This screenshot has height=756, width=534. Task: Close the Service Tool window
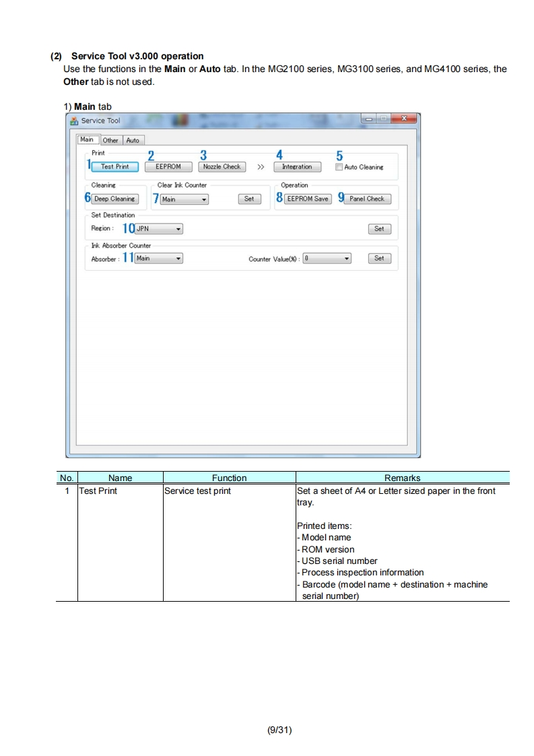pyautogui.click(x=403, y=120)
